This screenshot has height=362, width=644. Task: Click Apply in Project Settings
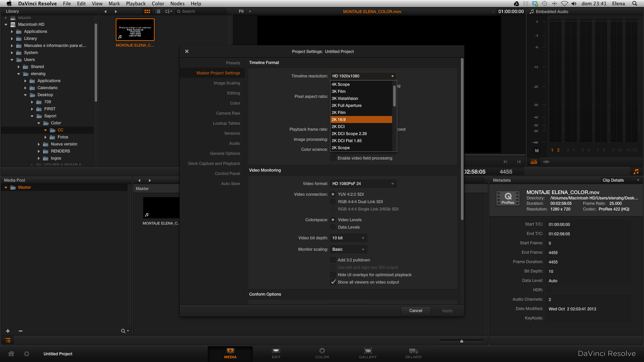tap(447, 311)
